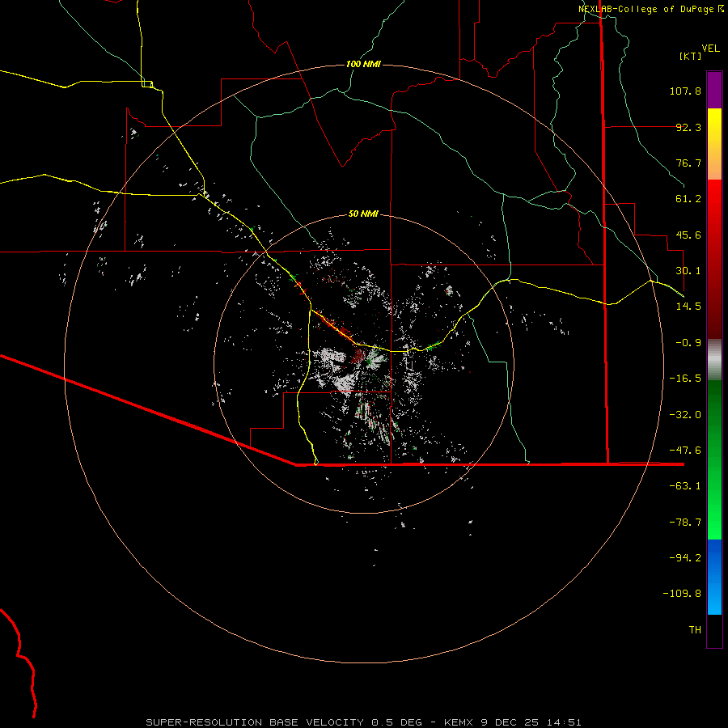Viewport: 728px width, 728px height.
Task: Click the VEL legend title
Action: tap(710, 48)
